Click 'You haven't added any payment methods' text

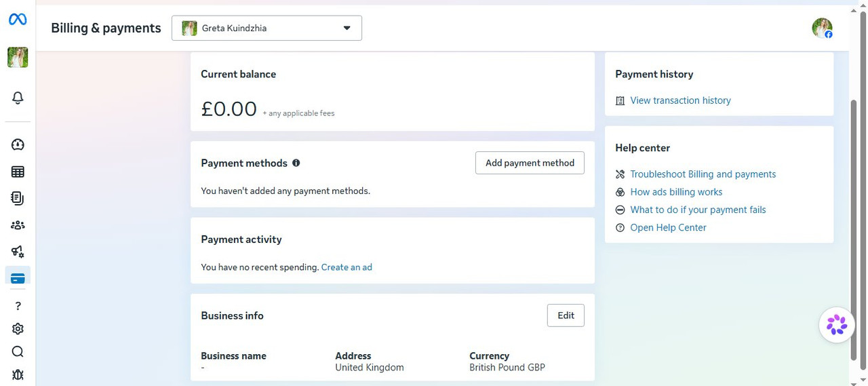(285, 191)
